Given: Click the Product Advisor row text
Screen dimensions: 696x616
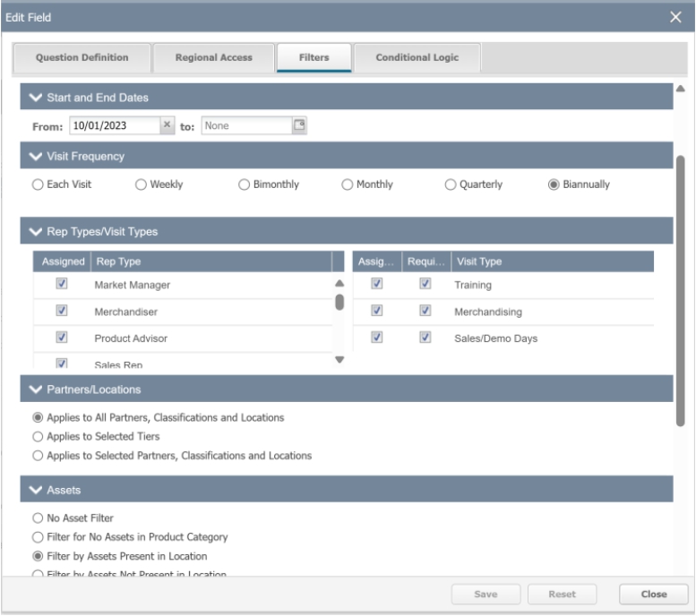Looking at the screenshot, I should [131, 338].
